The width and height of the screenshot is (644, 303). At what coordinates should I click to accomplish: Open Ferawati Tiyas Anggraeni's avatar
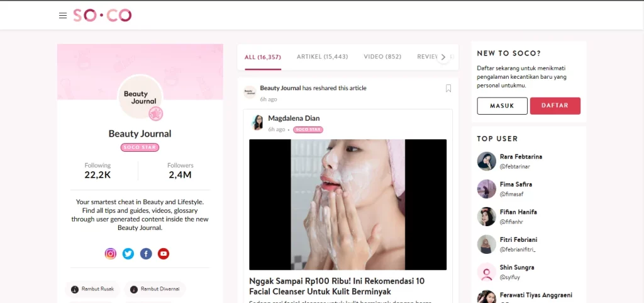click(487, 297)
